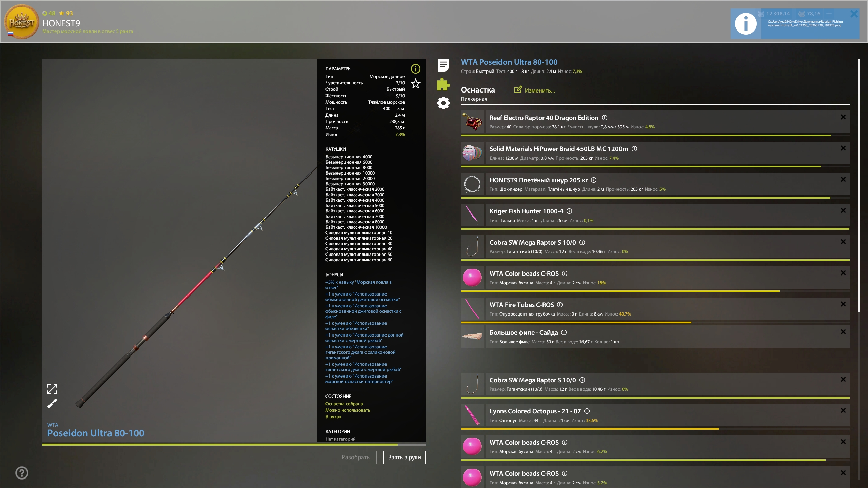This screenshot has height=488, width=868.
Task: Open the description notes tab icon
Action: pos(443,65)
